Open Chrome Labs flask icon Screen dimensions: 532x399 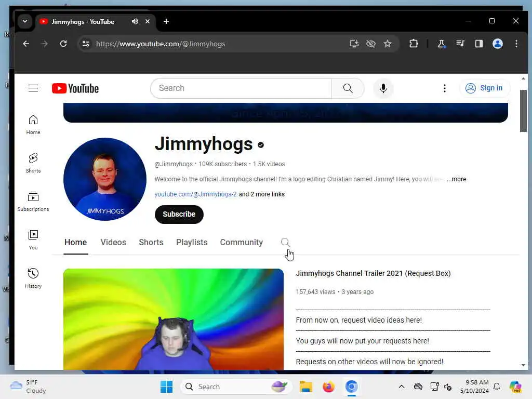tap(442, 44)
